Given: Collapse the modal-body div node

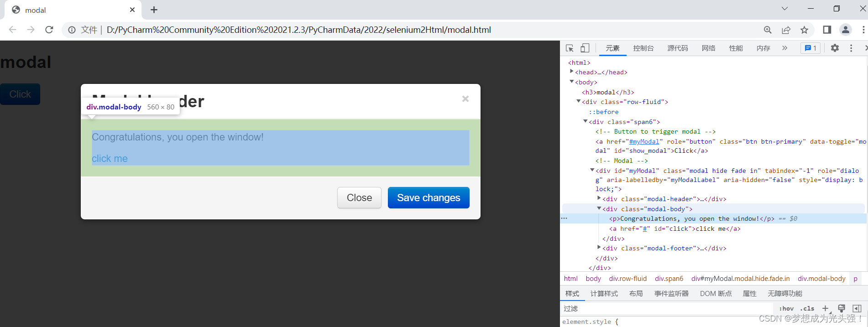Looking at the screenshot, I should pos(599,208).
